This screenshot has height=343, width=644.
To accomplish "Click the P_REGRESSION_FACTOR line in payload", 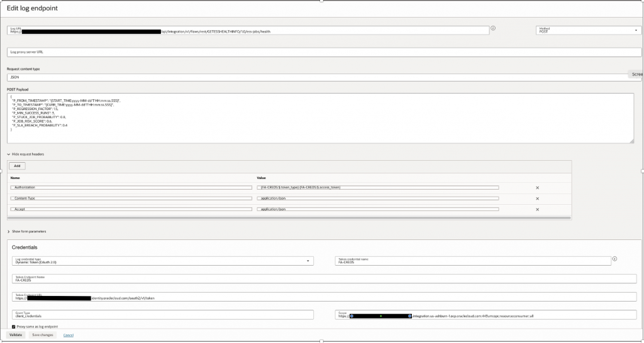I will pos(35,109).
